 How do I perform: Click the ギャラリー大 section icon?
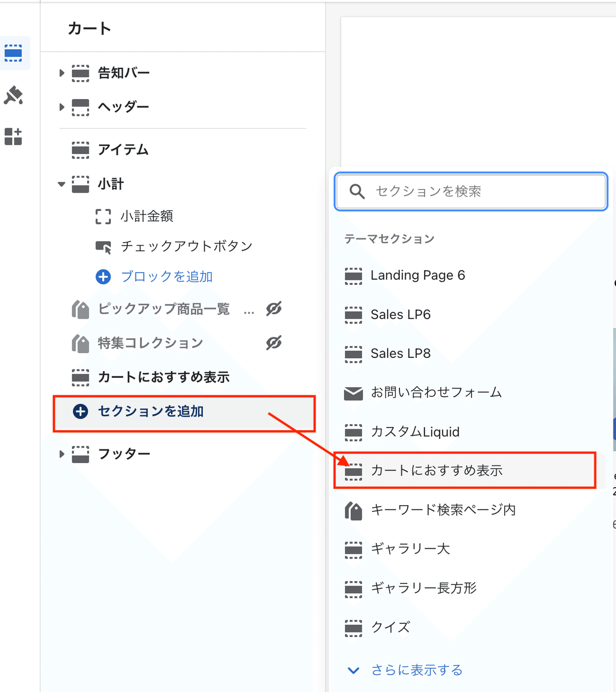click(353, 549)
